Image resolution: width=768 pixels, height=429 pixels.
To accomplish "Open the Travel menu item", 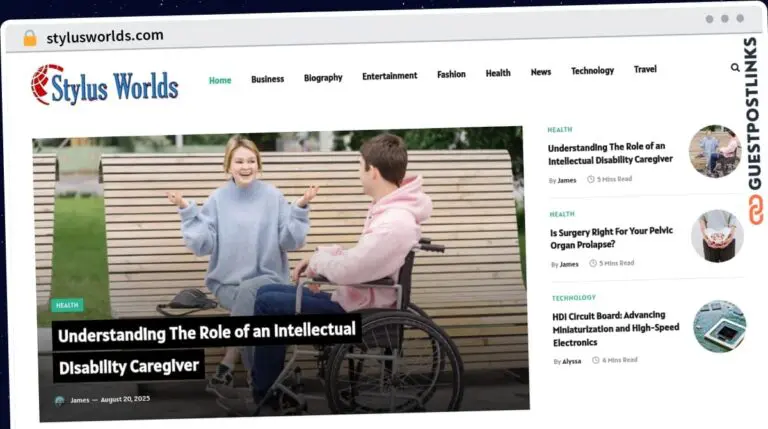I will 645,69.
